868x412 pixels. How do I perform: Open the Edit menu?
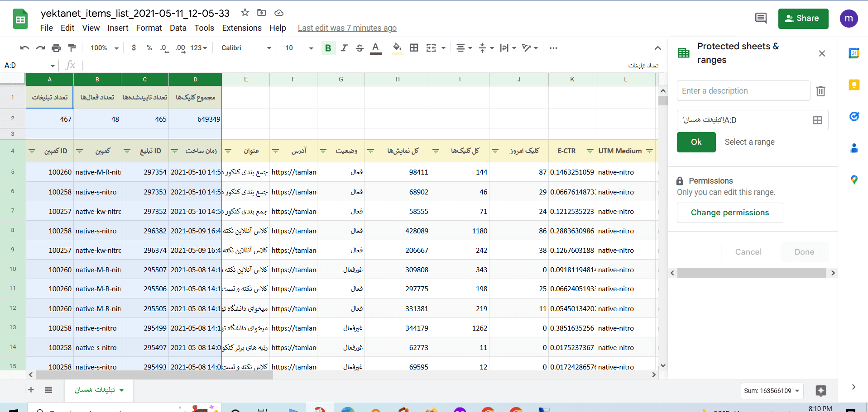pos(67,28)
